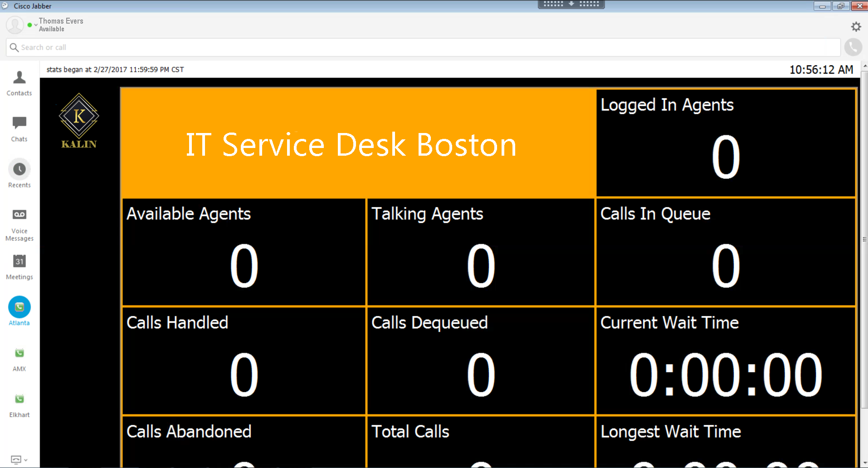Viewport: 868px width, 468px height.
Task: Click the Calls Dequeued label
Action: pos(429,323)
